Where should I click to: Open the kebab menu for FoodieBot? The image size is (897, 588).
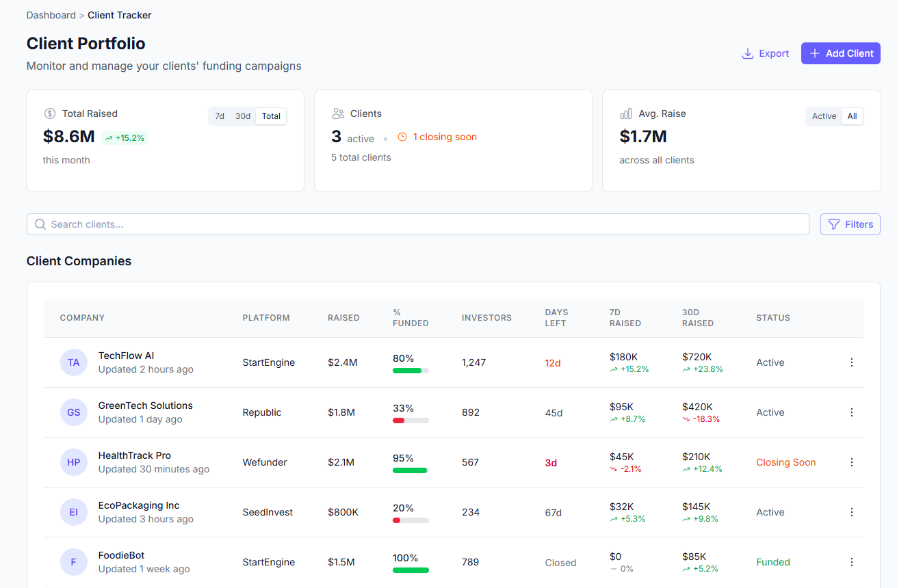coord(851,562)
